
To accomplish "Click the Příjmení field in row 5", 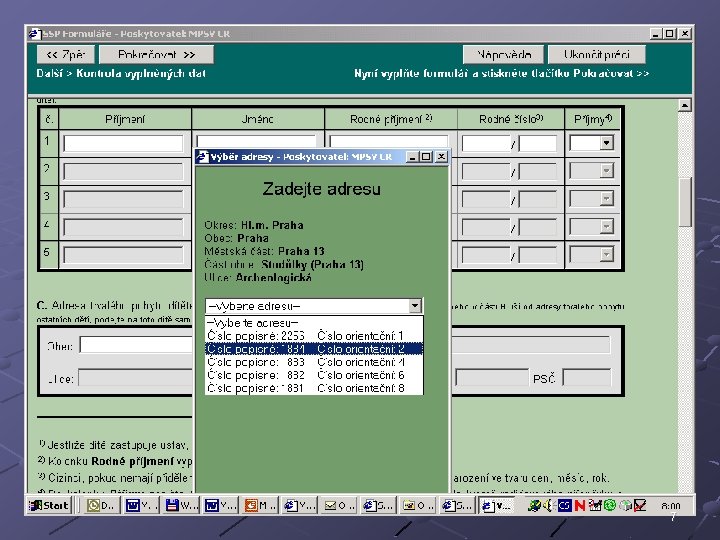I will click(x=124, y=255).
